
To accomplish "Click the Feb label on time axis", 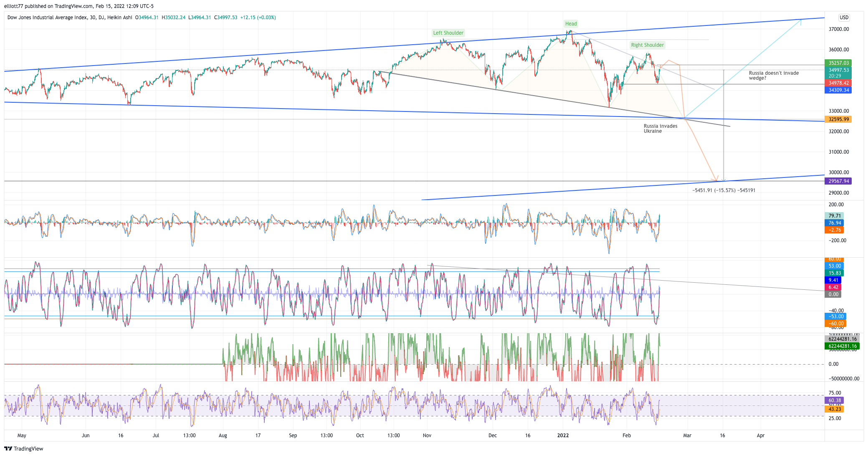I will (x=626, y=436).
